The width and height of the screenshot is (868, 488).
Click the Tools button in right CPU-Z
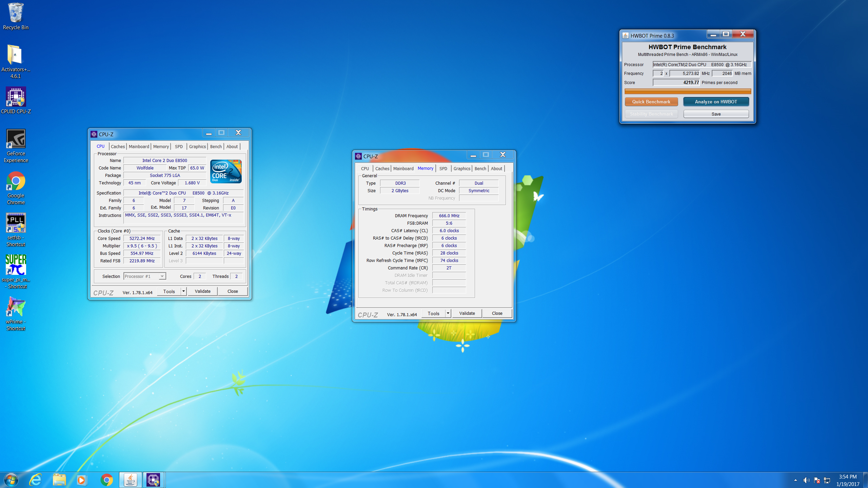434,313
